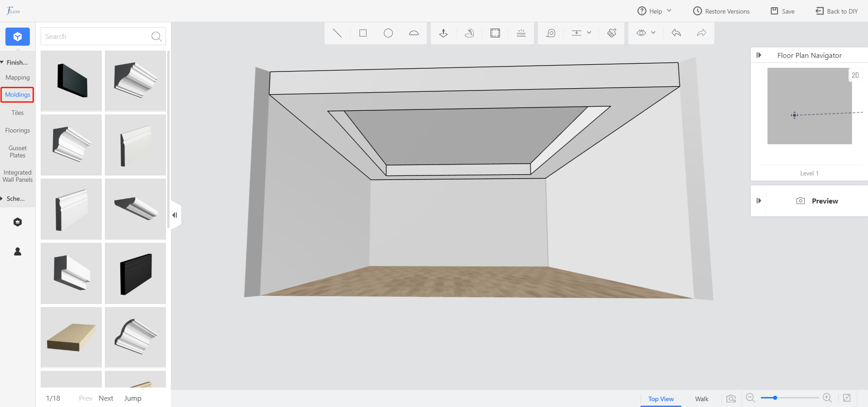This screenshot has width=868, height=407.
Task: Expand the Sche... category tree
Action: tap(2, 199)
